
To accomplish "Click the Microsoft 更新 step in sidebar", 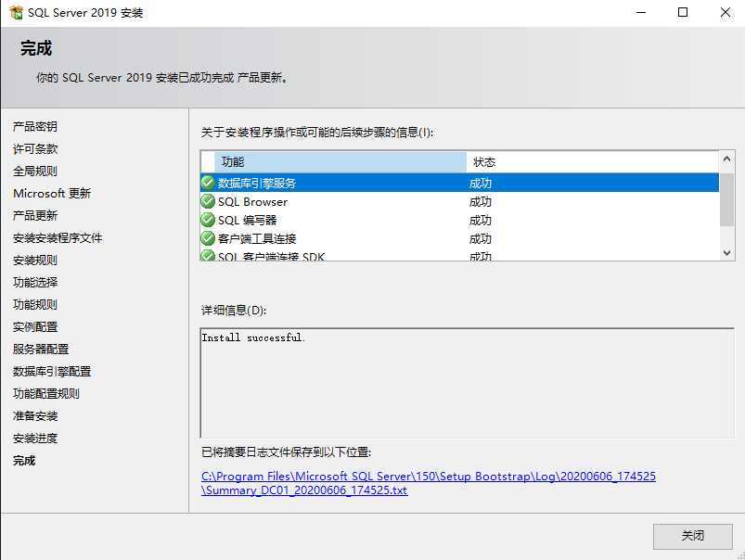I will pos(52,194).
